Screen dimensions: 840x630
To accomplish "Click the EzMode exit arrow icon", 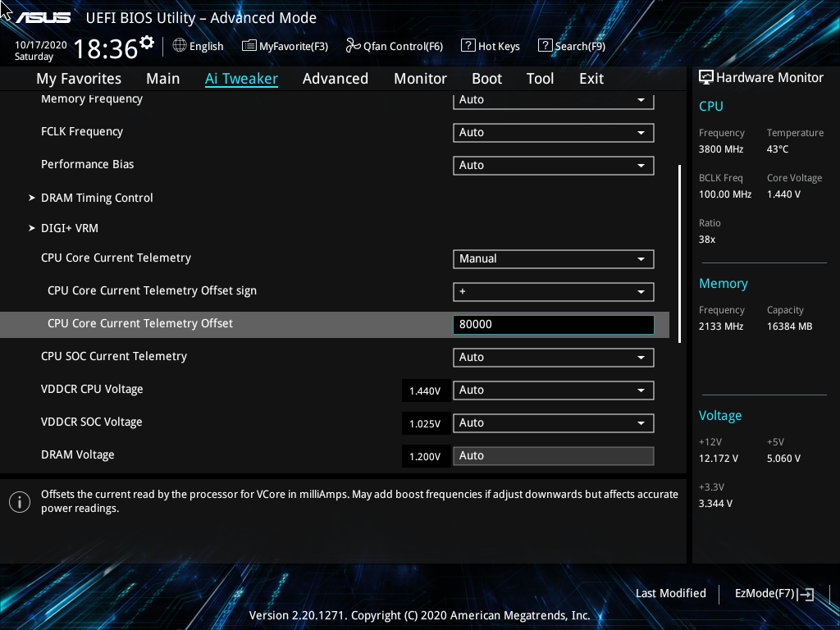I will (x=806, y=594).
